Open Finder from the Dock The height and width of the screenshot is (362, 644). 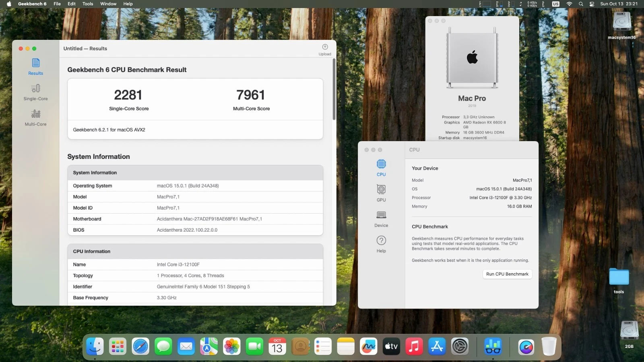[x=95, y=346]
